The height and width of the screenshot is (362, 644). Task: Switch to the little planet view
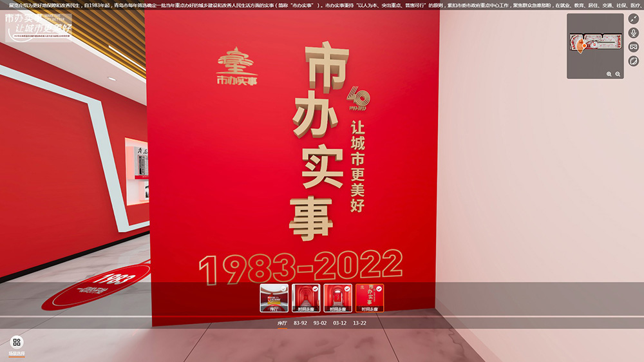pyautogui.click(x=634, y=61)
